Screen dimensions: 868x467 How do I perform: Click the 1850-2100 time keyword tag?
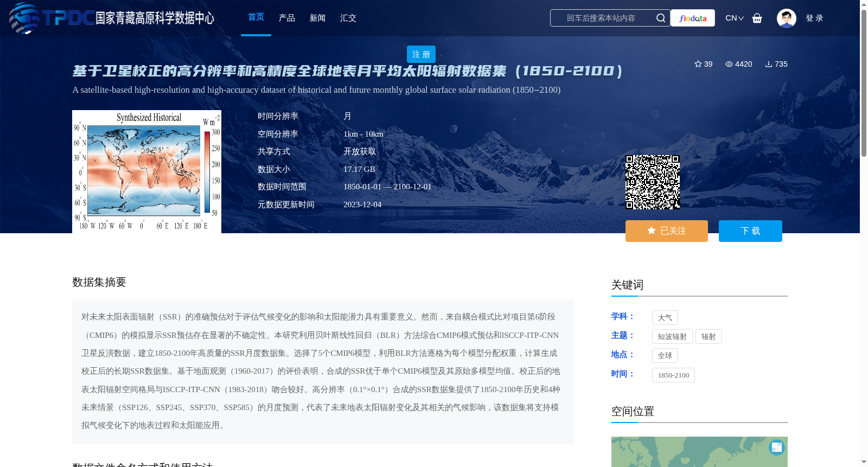673,375
